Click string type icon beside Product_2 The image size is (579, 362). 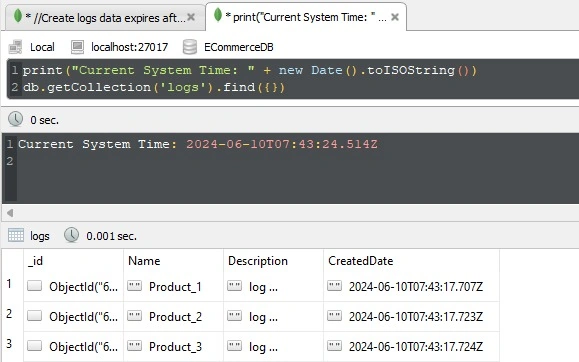click(134, 315)
